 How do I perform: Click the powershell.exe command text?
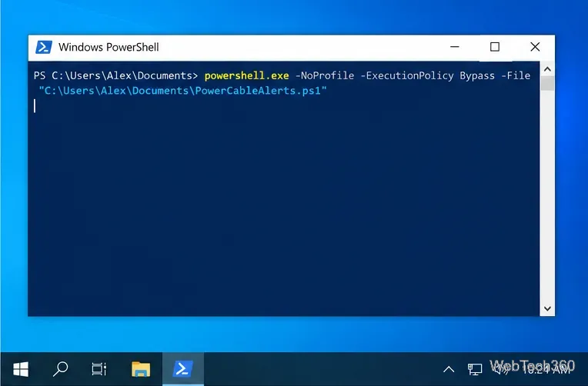click(x=247, y=75)
